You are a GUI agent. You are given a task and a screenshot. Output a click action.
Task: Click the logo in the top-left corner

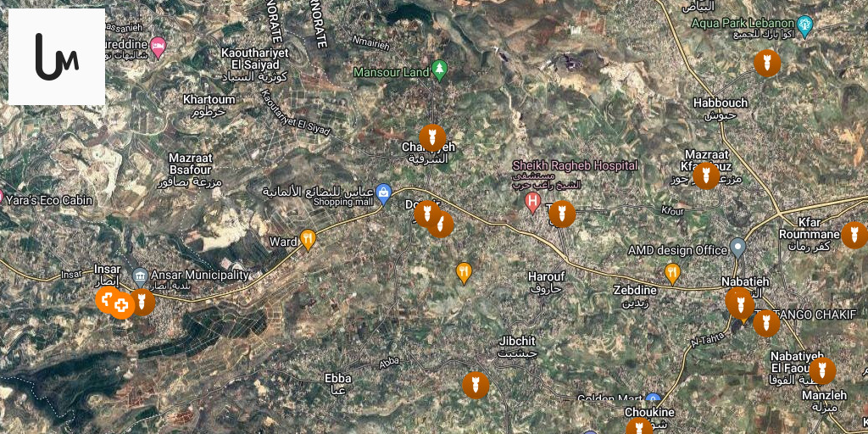pos(57,57)
